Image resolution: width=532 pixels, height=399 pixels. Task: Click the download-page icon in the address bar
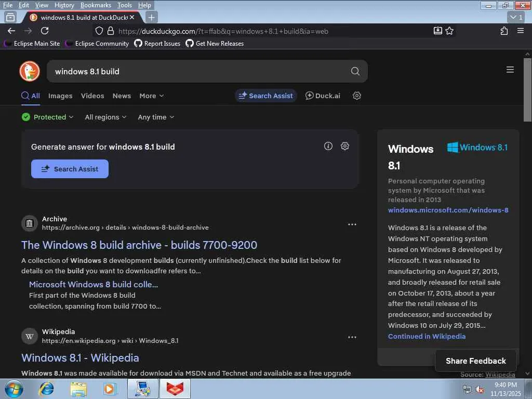click(x=437, y=31)
